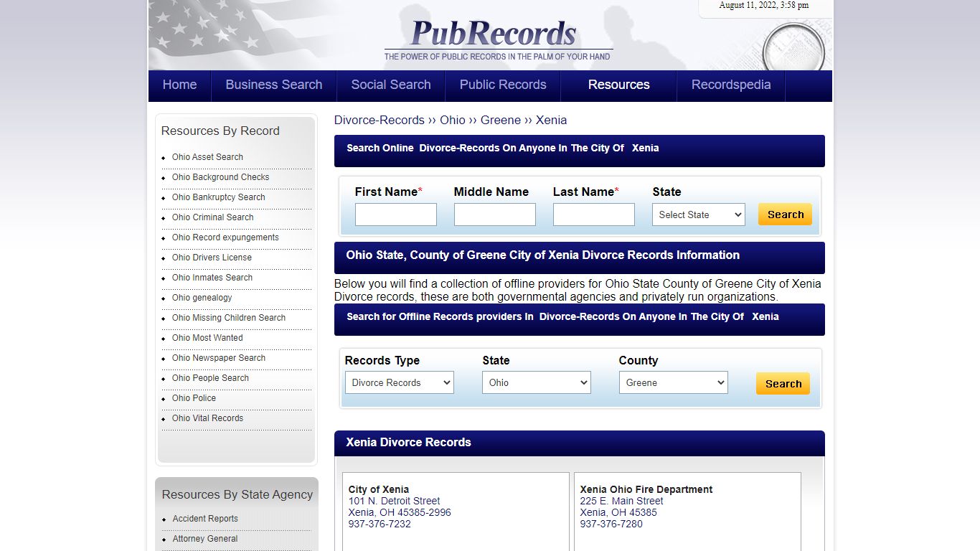980x551 pixels.
Task: Click City of Xenia listing title
Action: point(379,489)
